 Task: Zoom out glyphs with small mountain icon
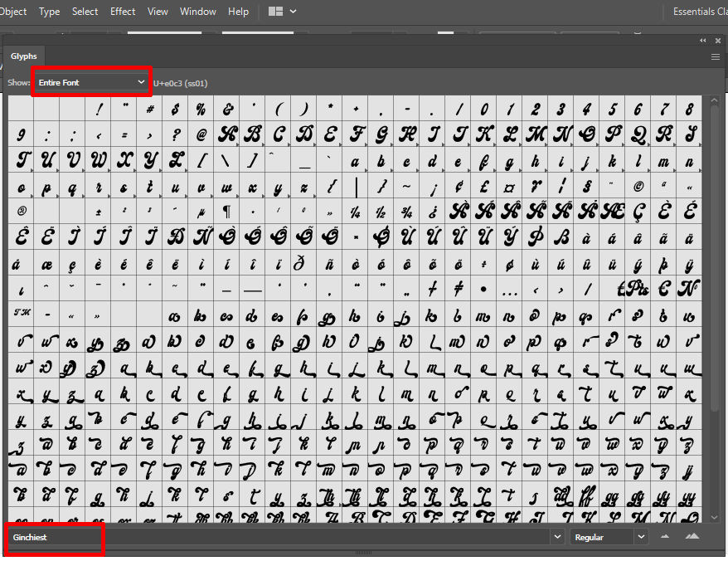[x=665, y=536]
